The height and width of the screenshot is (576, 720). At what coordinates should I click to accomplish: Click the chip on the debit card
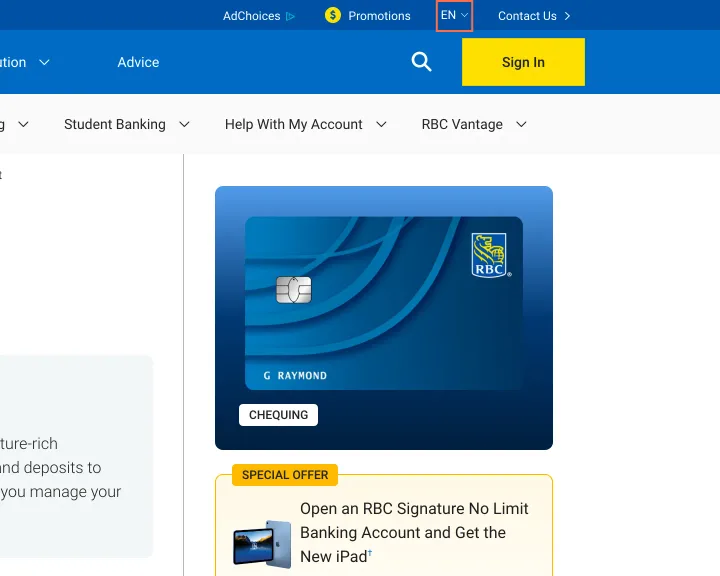coord(294,289)
